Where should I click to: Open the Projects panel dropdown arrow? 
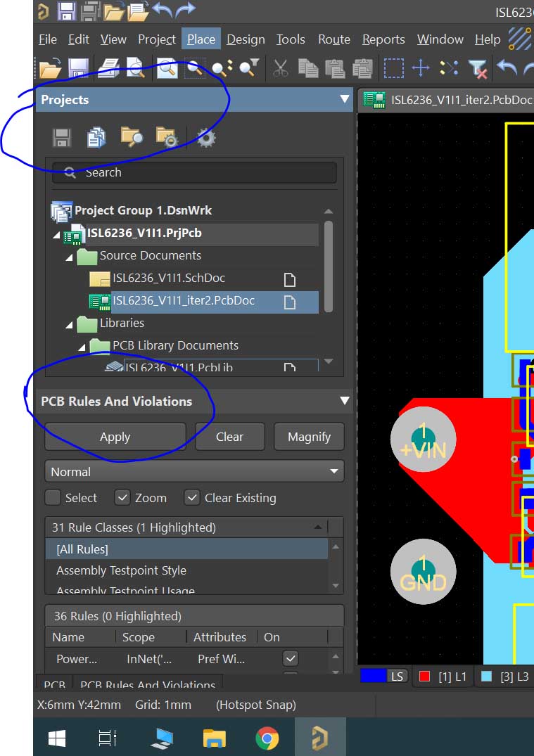344,100
